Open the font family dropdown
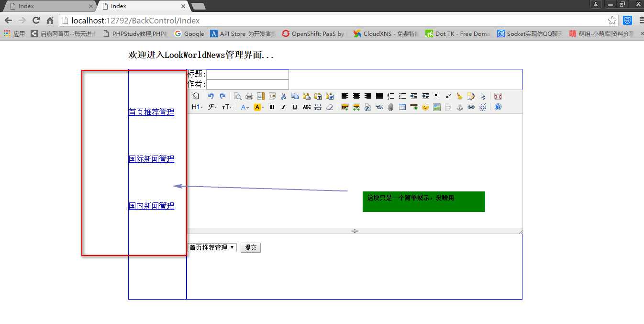This screenshot has height=324, width=644. pyautogui.click(x=212, y=107)
